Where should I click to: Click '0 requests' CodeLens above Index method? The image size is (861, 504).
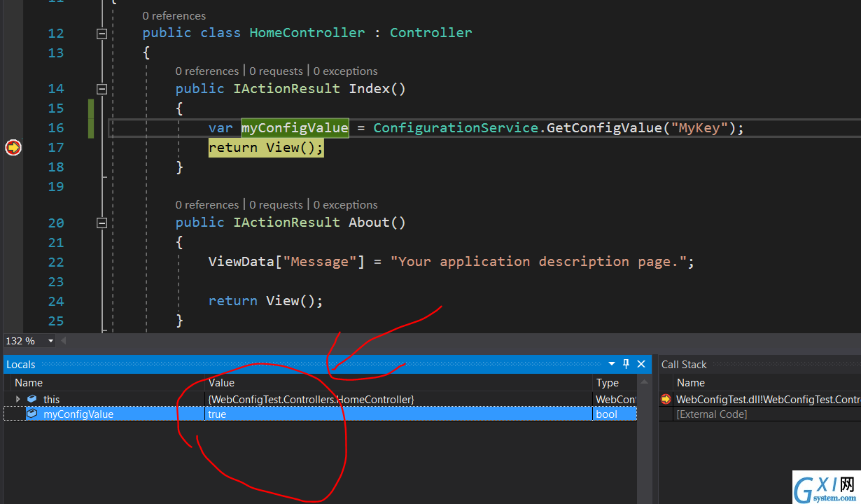[x=276, y=71]
